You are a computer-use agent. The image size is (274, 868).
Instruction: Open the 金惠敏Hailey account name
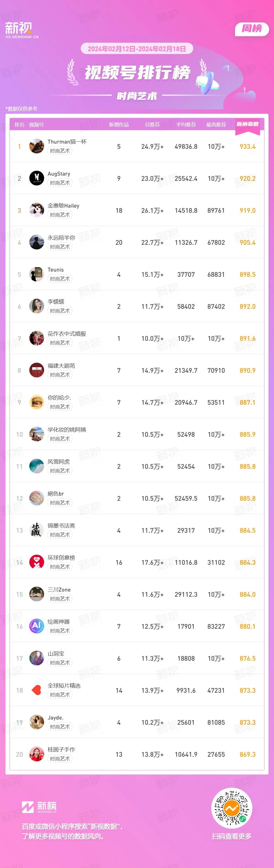64,206
